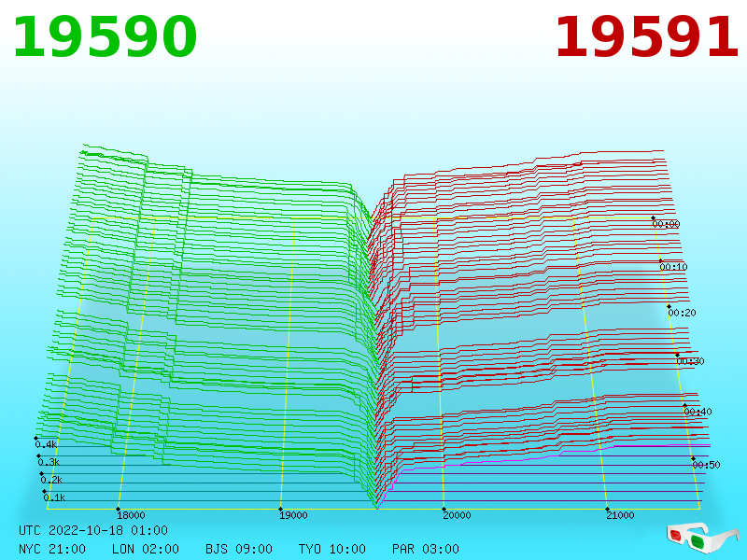The width and height of the screenshot is (747, 560).
Task: Select the 18000 price axis label
Action: click(x=131, y=515)
